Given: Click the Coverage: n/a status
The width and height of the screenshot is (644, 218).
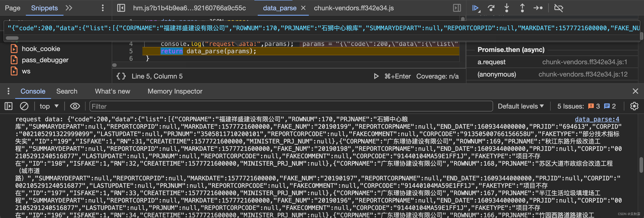Looking at the screenshot, I should (x=437, y=76).
